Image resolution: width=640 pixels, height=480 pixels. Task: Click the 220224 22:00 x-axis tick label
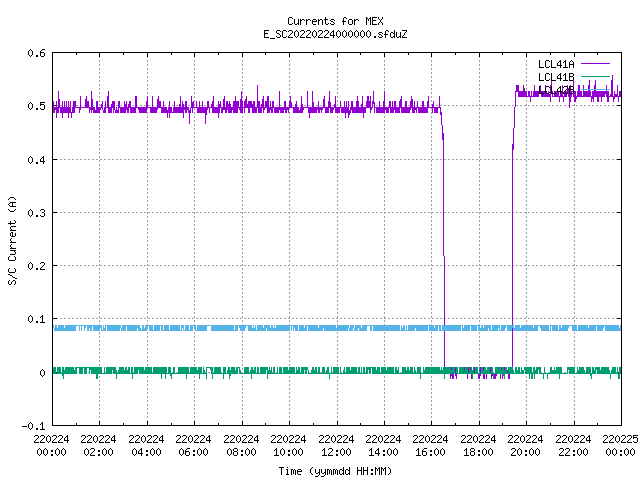573,445
